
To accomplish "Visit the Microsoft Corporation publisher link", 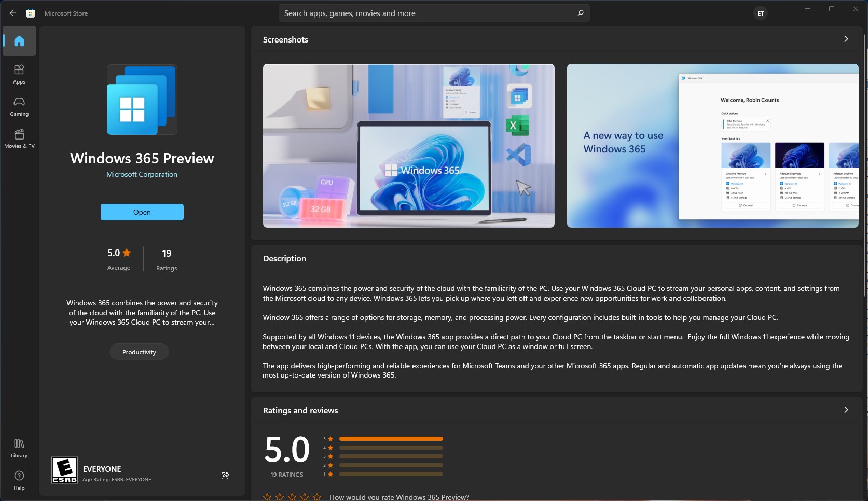I will tap(142, 174).
